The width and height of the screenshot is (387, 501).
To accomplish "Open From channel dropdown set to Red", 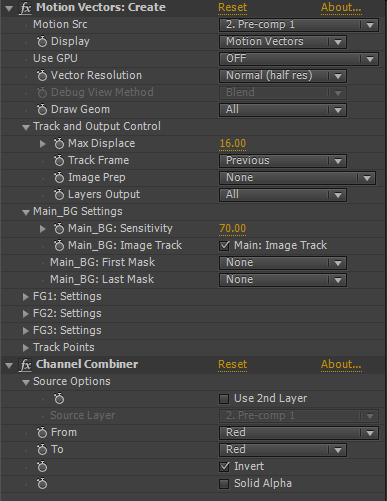I will [299, 433].
